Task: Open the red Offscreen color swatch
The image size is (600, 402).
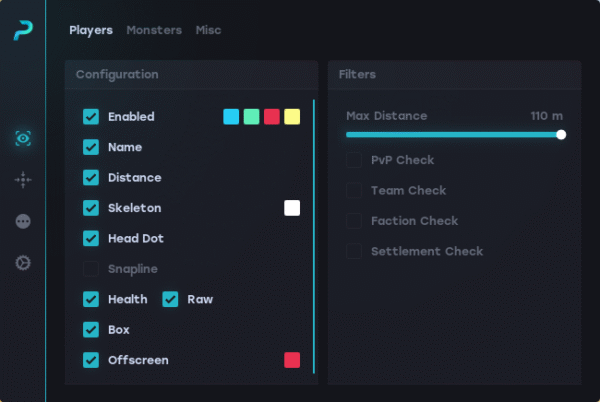Action: (x=292, y=360)
